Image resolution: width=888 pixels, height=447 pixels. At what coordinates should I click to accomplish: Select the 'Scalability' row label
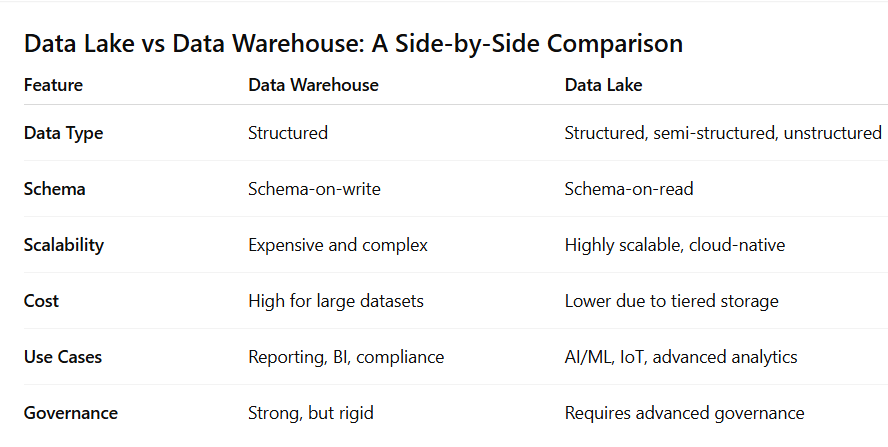(x=64, y=245)
